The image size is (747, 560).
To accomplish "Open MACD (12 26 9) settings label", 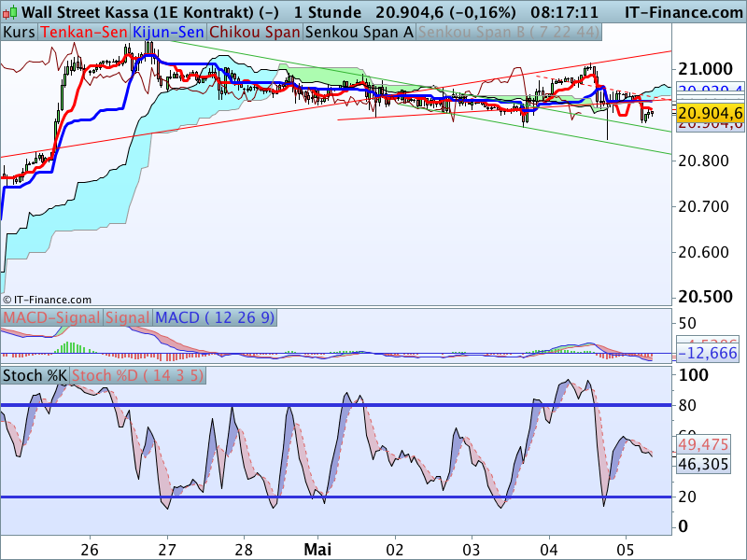I will pos(215,318).
